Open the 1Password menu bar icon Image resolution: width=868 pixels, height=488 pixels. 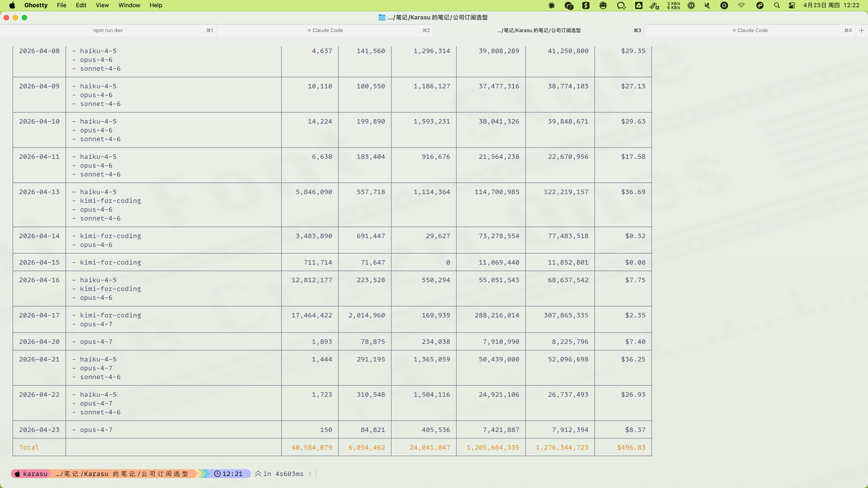[x=691, y=5]
